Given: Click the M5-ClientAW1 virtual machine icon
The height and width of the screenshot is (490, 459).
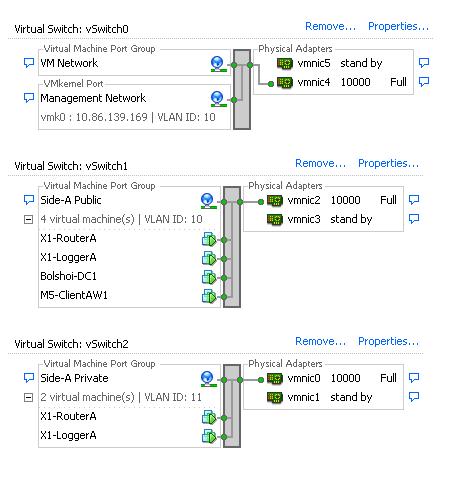Looking at the screenshot, I should [x=209, y=296].
